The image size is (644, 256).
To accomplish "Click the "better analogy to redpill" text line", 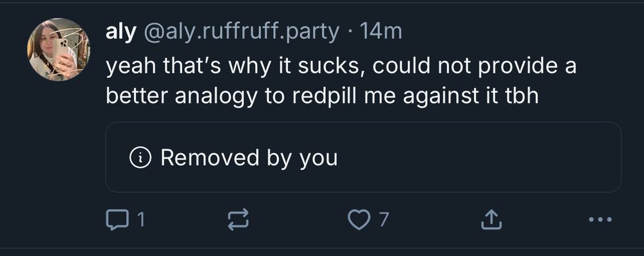I will click(230, 96).
